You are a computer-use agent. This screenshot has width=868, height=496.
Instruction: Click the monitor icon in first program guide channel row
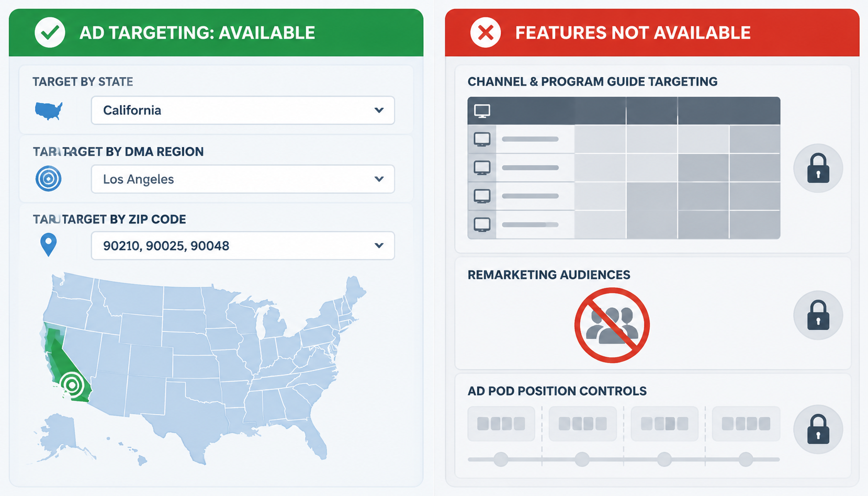tap(482, 139)
